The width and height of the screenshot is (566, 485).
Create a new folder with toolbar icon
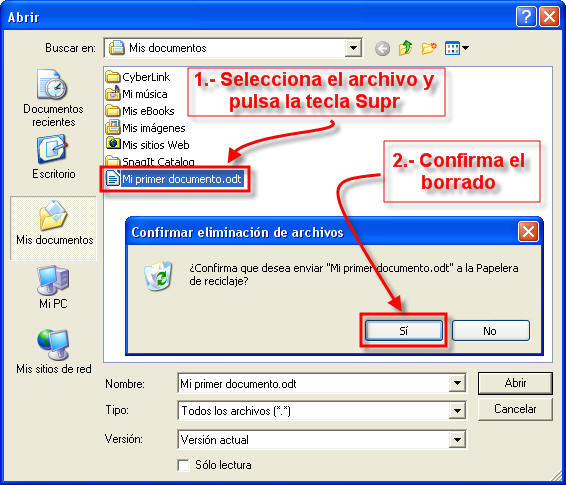429,48
